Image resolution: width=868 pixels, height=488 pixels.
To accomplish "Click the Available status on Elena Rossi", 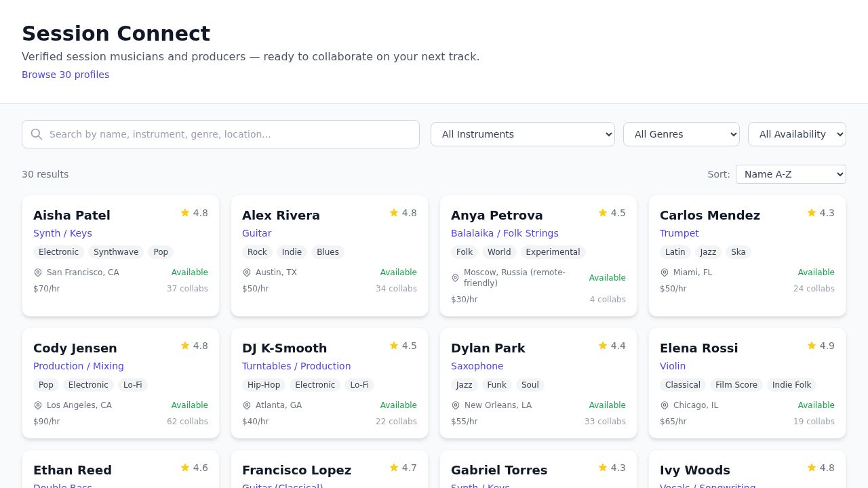I will pos(816,405).
